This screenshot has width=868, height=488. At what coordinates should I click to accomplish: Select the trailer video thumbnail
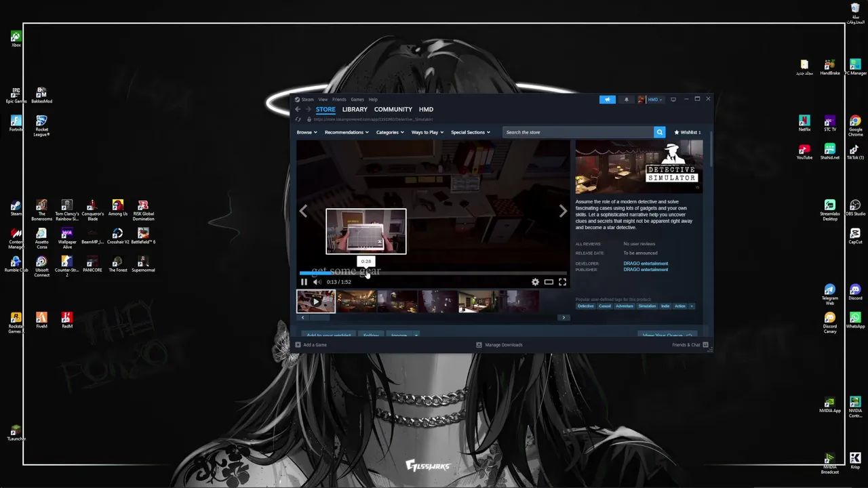[x=316, y=301]
